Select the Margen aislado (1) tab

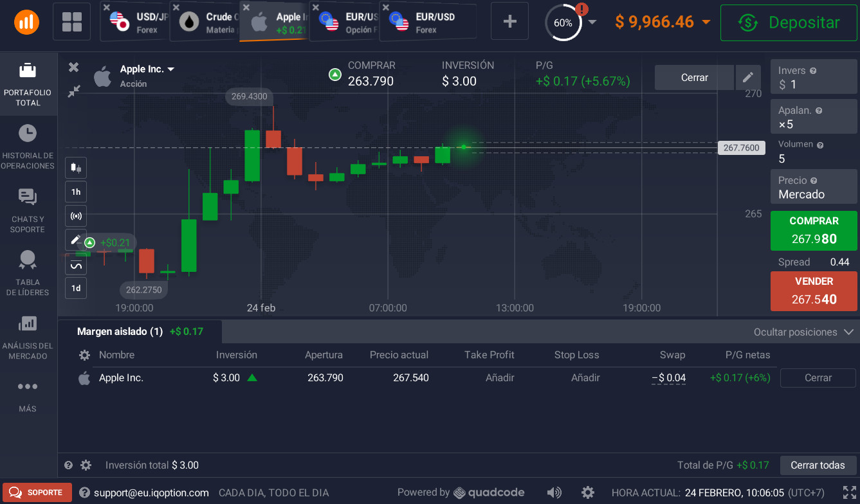[140, 332]
